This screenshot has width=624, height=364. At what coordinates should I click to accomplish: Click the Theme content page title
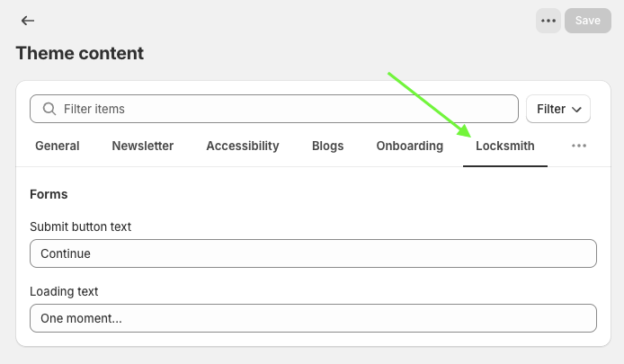80,53
